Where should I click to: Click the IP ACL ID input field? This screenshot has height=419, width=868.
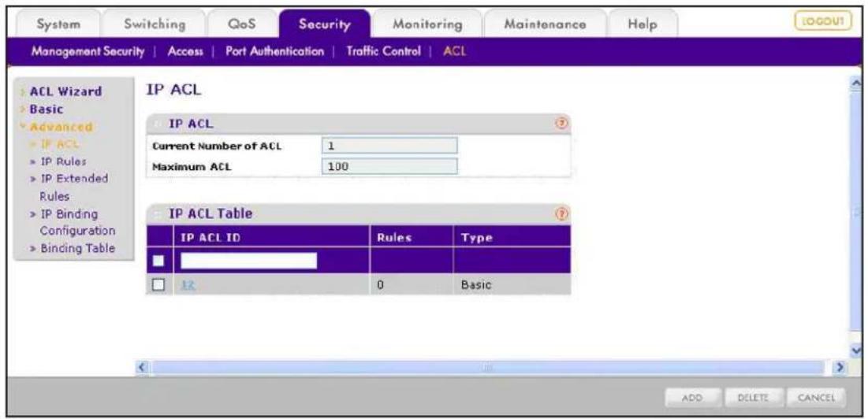tap(248, 261)
